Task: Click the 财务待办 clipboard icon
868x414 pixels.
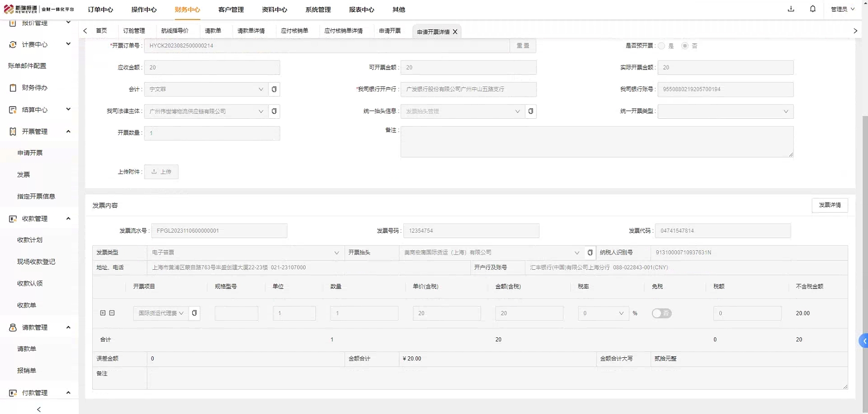Action: pos(13,87)
